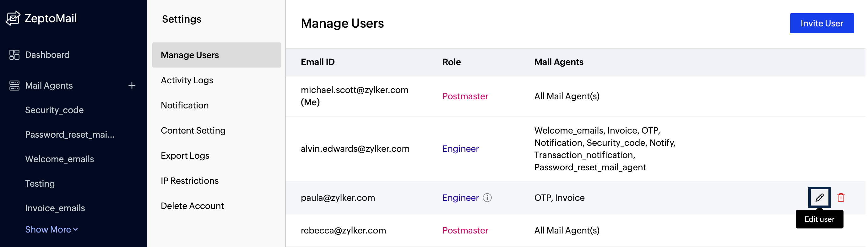Click the Edit user pencil icon

tap(819, 197)
